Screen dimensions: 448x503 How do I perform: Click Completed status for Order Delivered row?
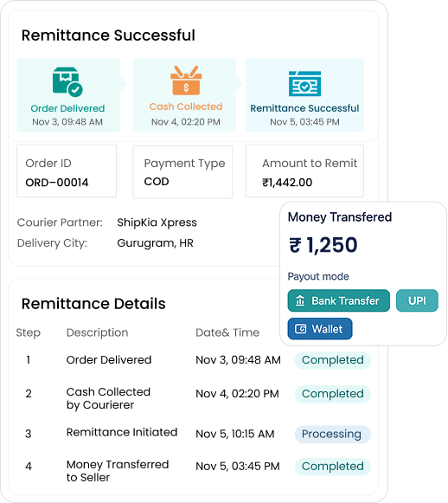[x=333, y=360]
